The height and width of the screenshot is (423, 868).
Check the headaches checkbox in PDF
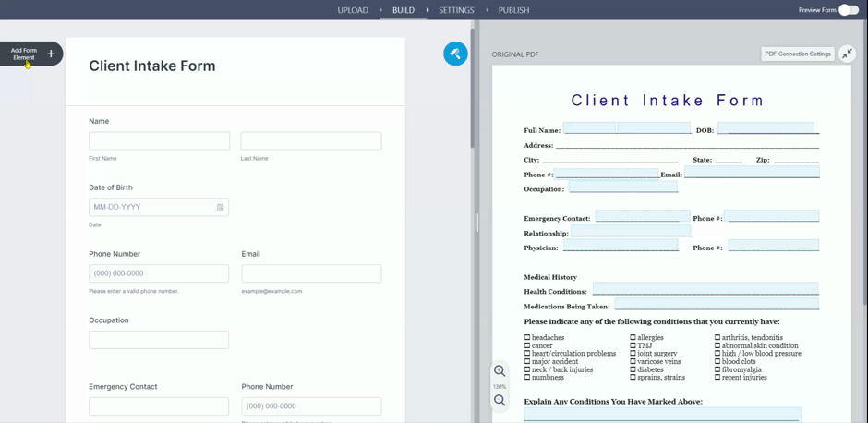[527, 338]
